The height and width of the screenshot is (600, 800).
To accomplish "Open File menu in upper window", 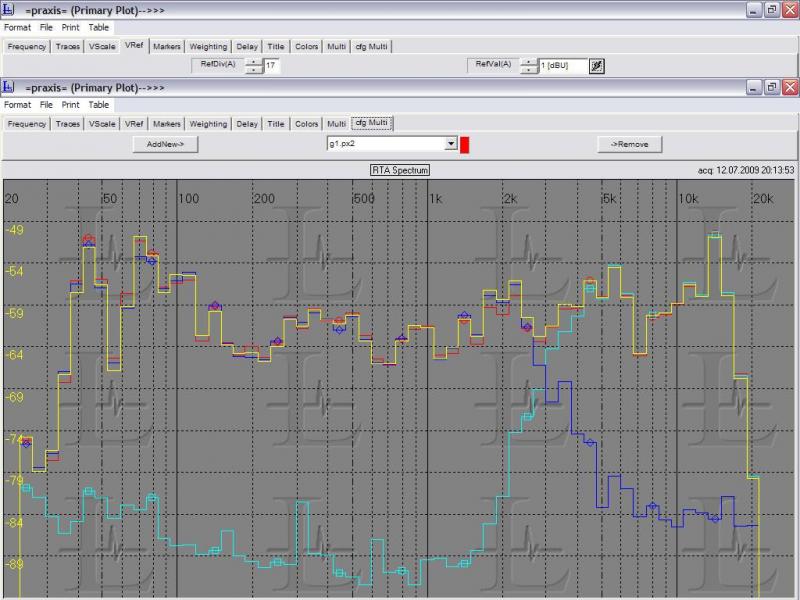I will pyautogui.click(x=46, y=28).
